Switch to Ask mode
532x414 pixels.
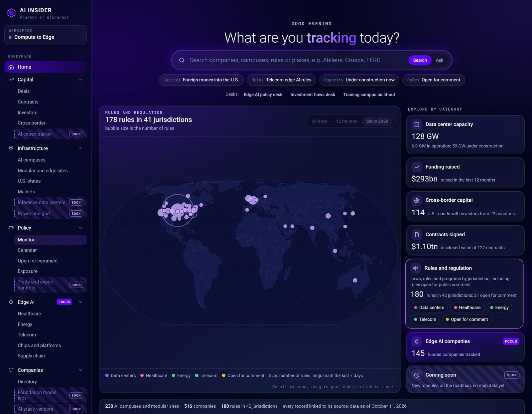point(439,60)
